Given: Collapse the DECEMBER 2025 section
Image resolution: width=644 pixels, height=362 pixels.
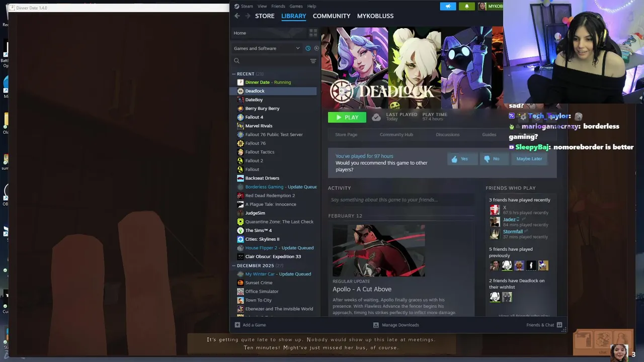Looking at the screenshot, I should [234, 265].
